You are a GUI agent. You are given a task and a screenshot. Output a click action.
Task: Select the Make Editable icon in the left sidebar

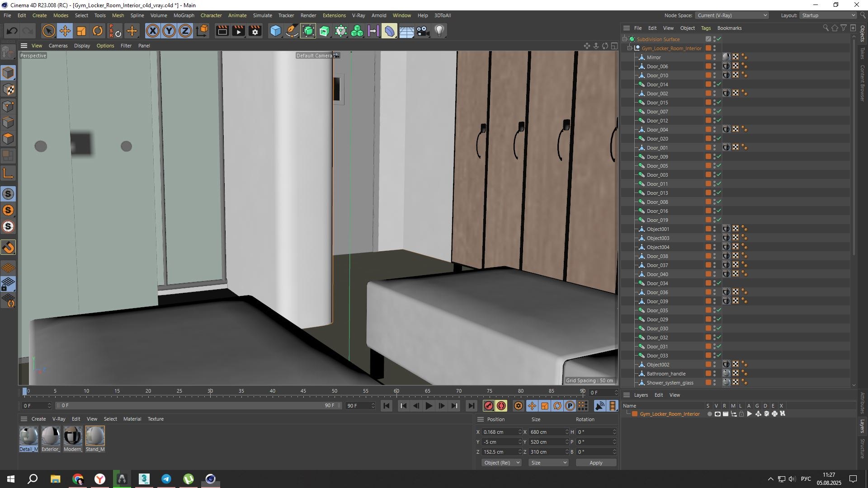pyautogui.click(x=8, y=53)
